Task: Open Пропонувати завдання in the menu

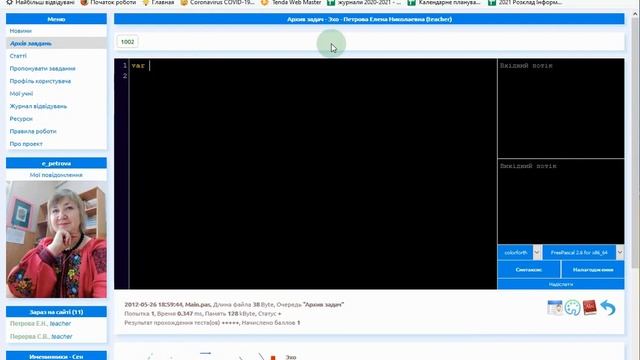Action: (x=42, y=69)
